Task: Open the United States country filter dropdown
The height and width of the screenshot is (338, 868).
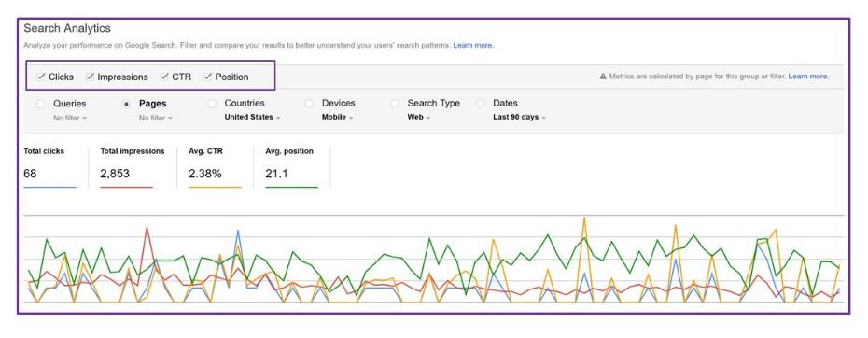Action: click(x=252, y=117)
